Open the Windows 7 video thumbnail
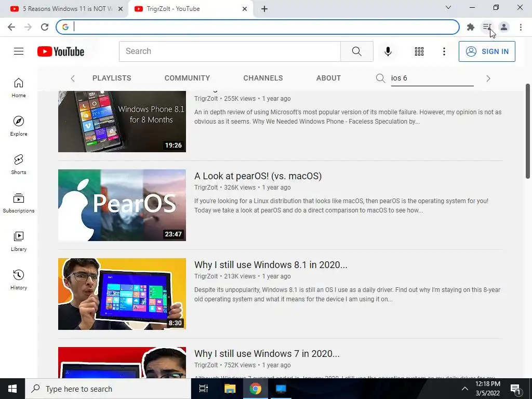This screenshot has height=399, width=532. point(122,363)
